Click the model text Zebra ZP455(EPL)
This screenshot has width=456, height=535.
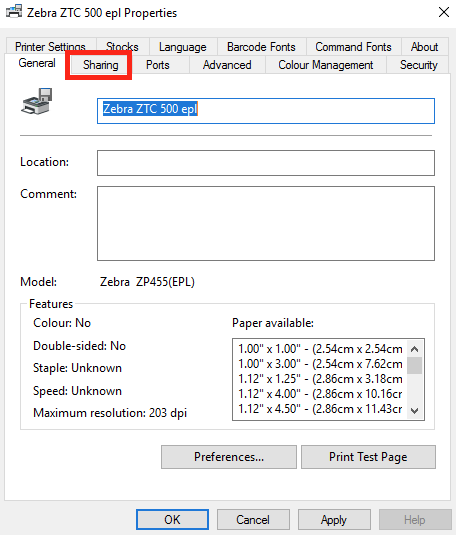click(x=147, y=282)
